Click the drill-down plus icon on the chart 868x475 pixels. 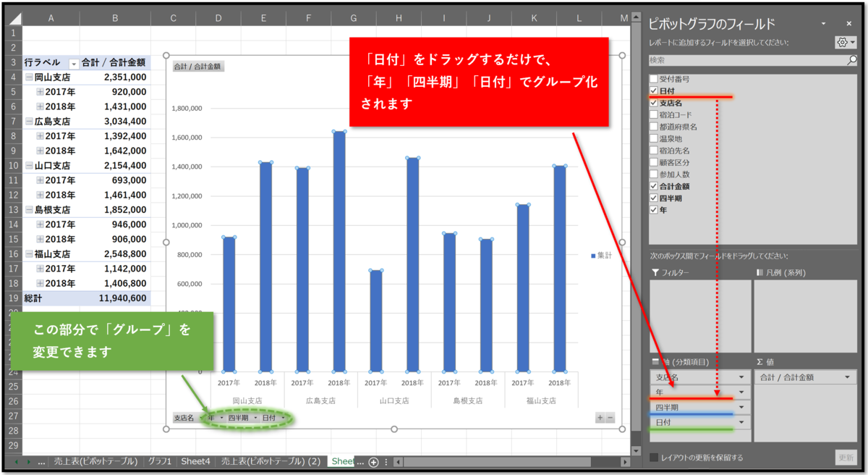coord(600,418)
